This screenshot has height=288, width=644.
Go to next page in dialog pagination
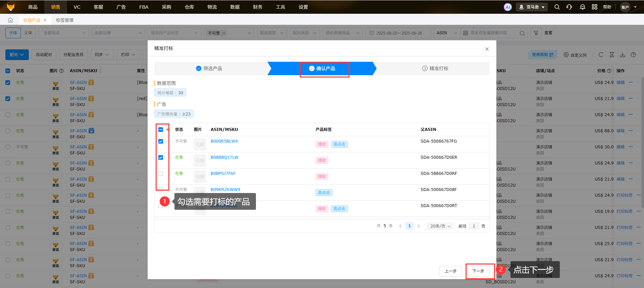point(419,226)
